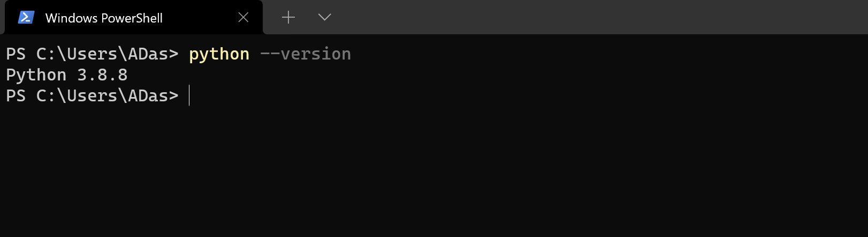Viewport: 868px width, 237px height.
Task: Click "PS" at the start of the first line
Action: pyautogui.click(x=16, y=54)
